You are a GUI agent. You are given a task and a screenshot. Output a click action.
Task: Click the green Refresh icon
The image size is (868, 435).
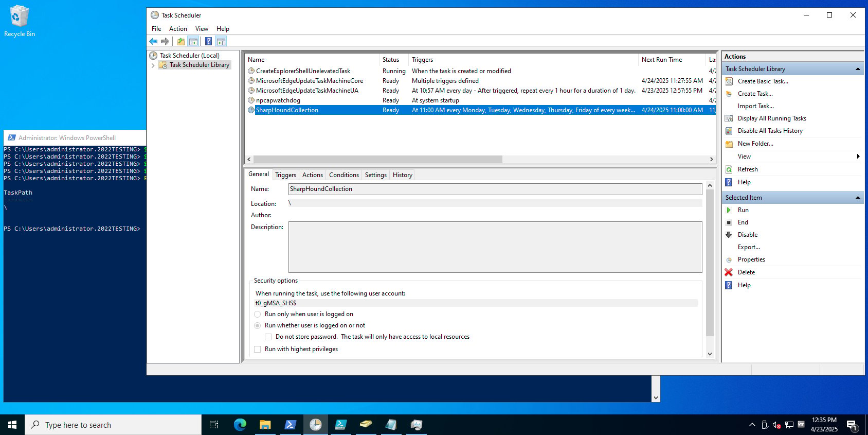point(729,169)
